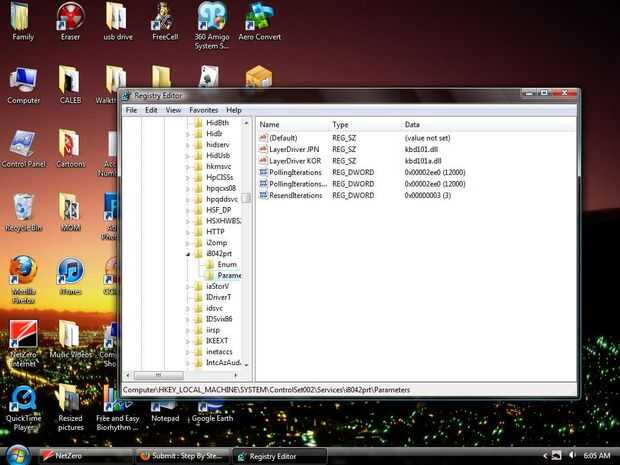
Task: Expand the HidUsb key arrow
Action: [188, 156]
